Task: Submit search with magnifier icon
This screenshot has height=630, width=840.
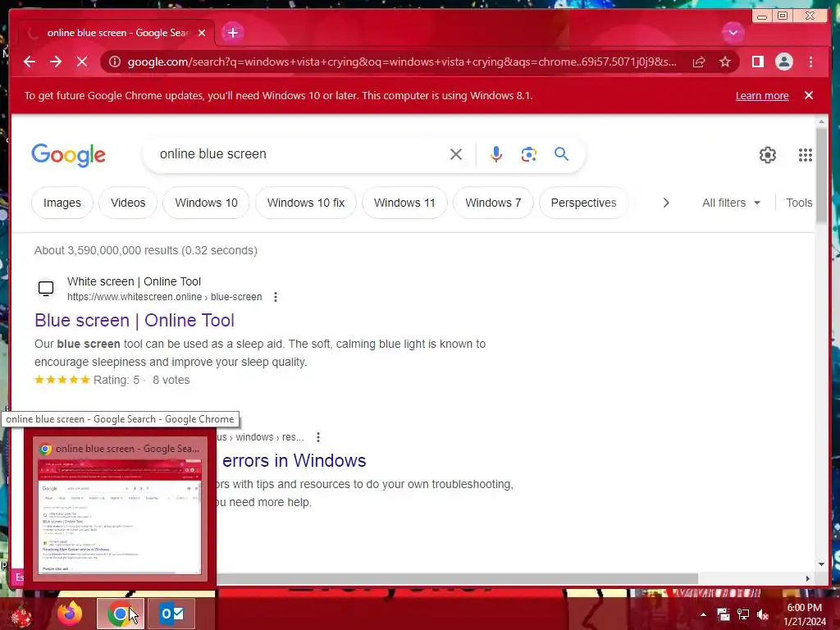Action: [561, 154]
